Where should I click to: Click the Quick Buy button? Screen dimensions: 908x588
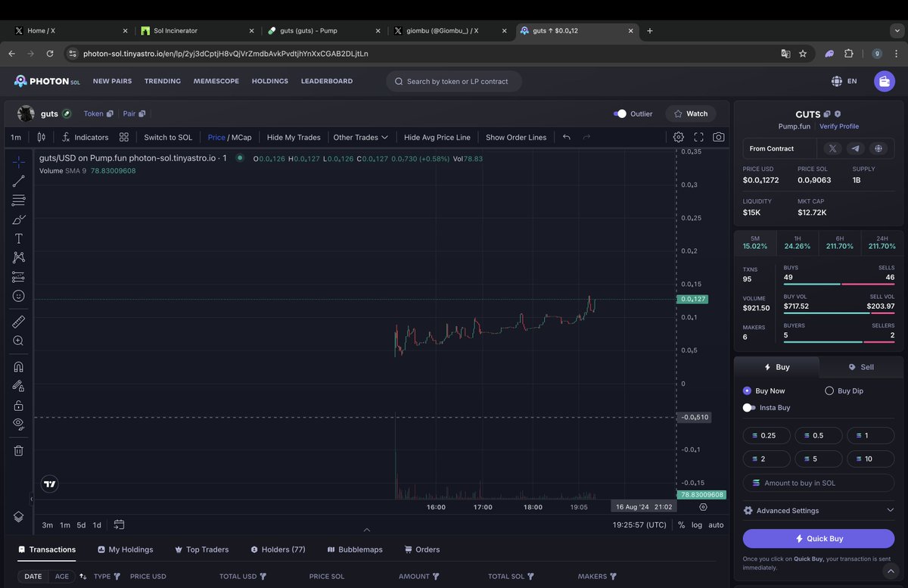coord(819,539)
